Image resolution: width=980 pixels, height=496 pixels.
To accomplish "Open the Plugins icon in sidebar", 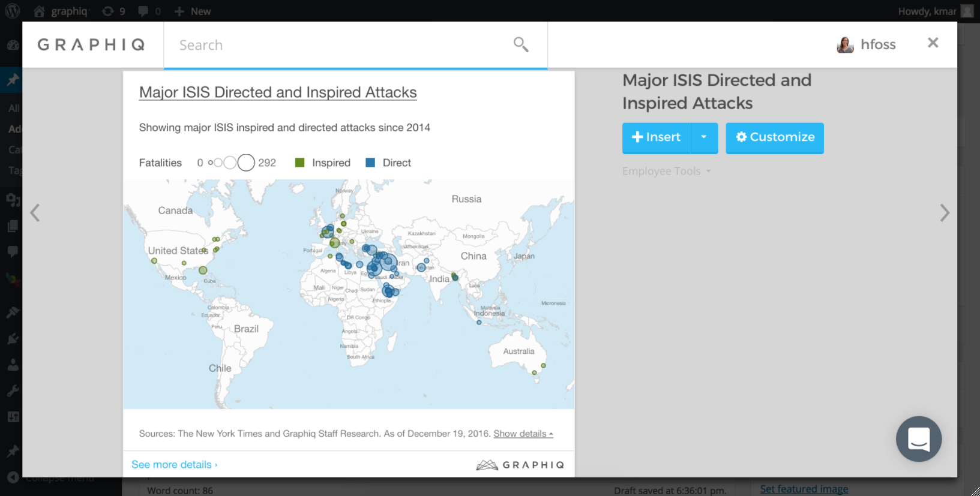I will [x=13, y=339].
